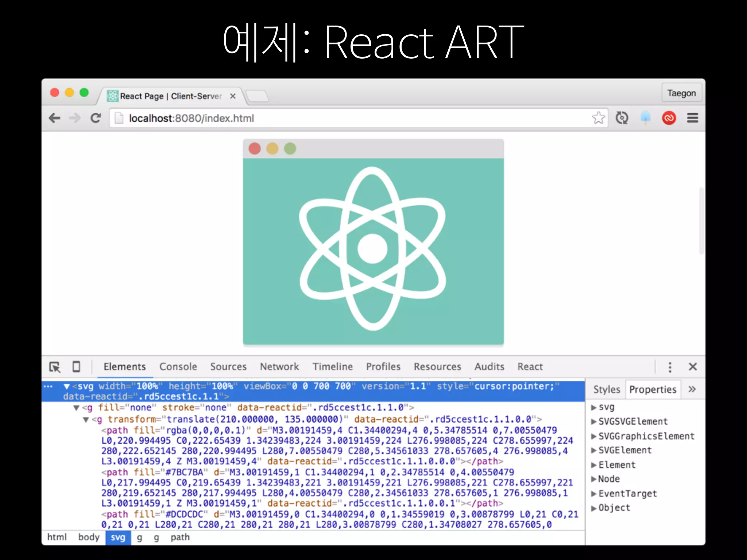Collapse the g fill="none" node

point(76,408)
